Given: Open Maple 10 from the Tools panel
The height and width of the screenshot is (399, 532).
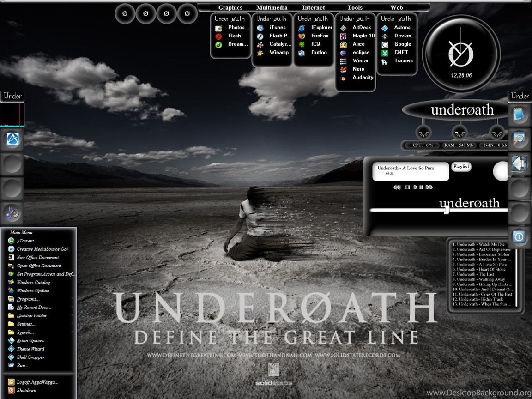Looking at the screenshot, I should (x=357, y=36).
